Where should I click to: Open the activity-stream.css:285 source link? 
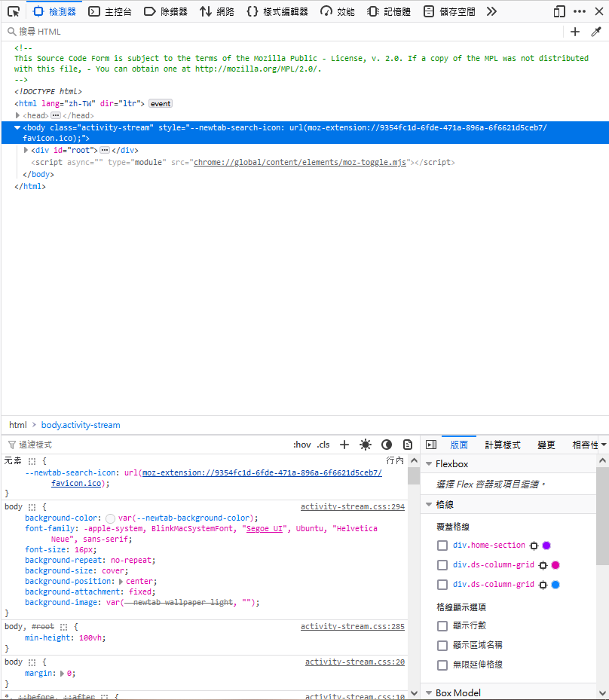click(x=353, y=626)
